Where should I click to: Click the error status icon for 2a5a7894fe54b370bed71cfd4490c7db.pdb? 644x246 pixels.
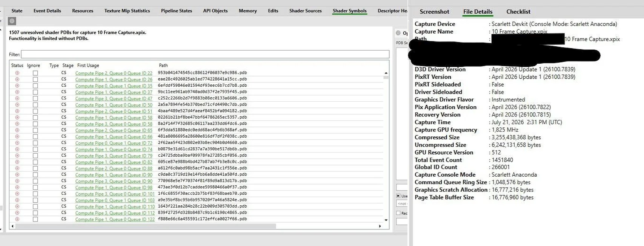click(x=17, y=105)
